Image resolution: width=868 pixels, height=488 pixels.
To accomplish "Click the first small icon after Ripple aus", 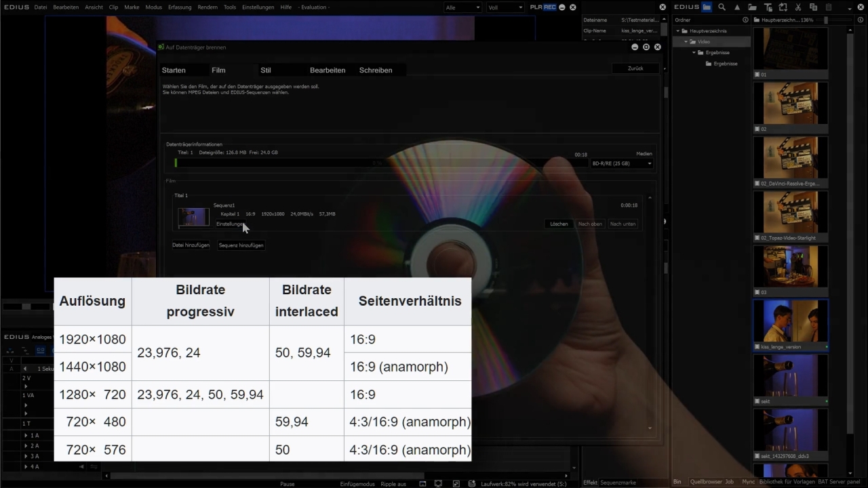I will pos(422,483).
